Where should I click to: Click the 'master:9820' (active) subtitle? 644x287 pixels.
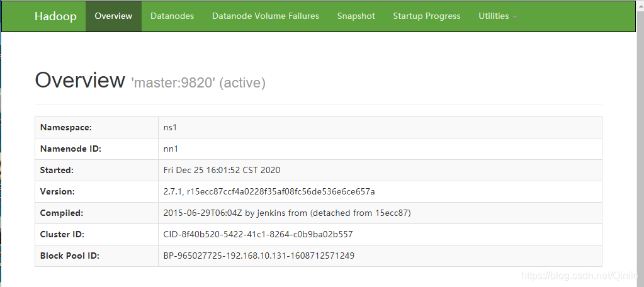198,83
